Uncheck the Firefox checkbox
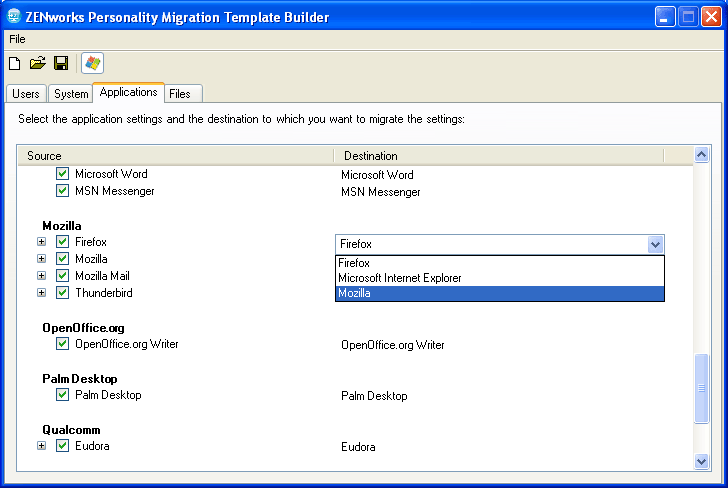Screen dimensions: 728x488 tap(62, 242)
